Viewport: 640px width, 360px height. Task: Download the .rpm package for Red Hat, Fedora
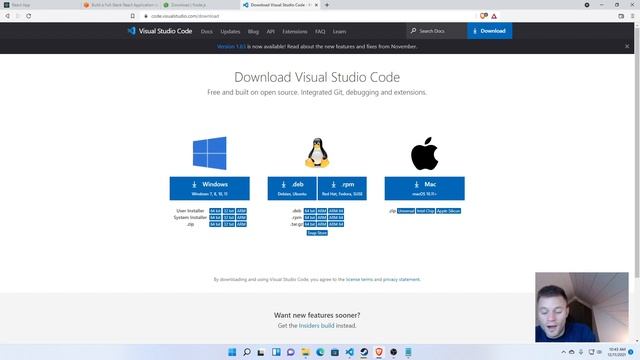pyautogui.click(x=342, y=188)
